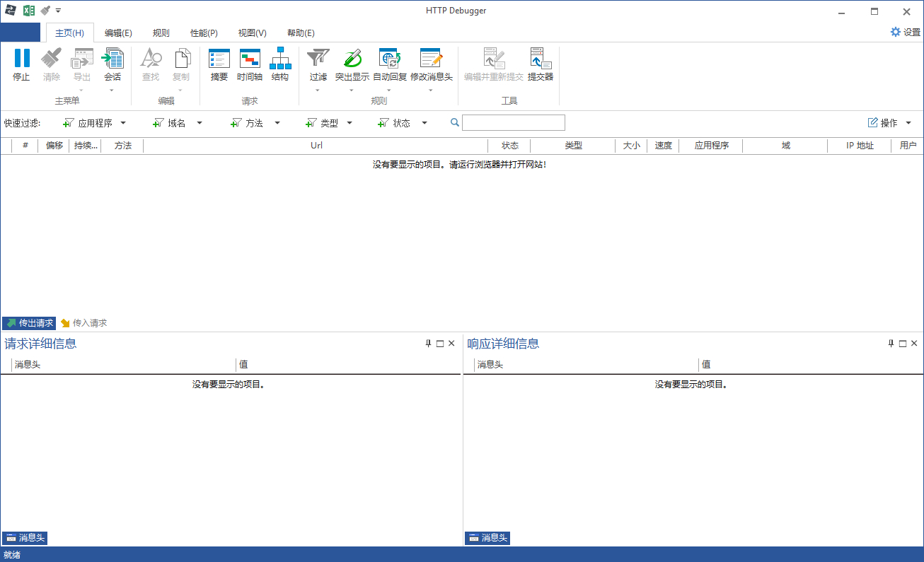
Task: Click the 清除 broom icon
Action: point(52,58)
